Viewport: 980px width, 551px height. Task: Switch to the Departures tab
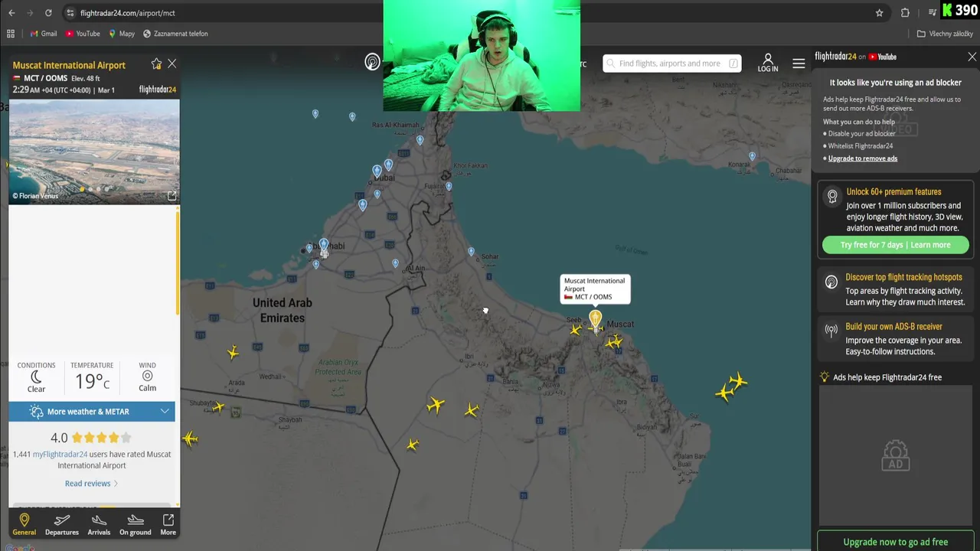click(62, 525)
